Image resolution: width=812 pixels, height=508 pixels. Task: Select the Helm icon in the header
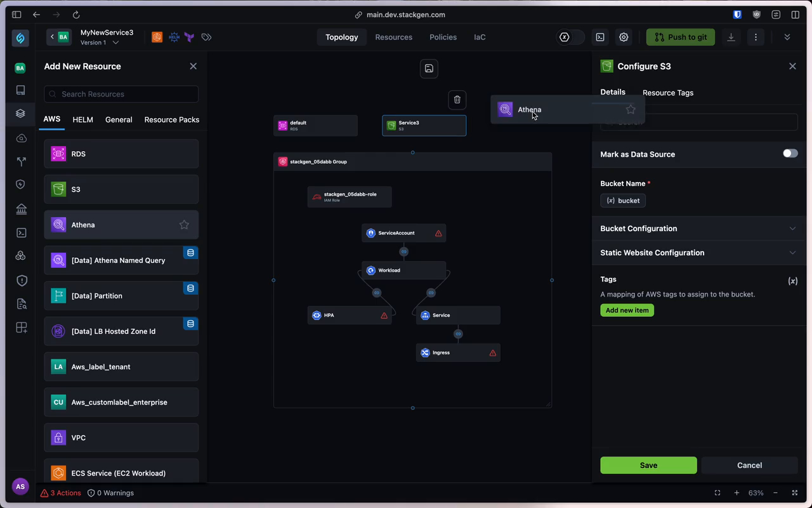(174, 37)
